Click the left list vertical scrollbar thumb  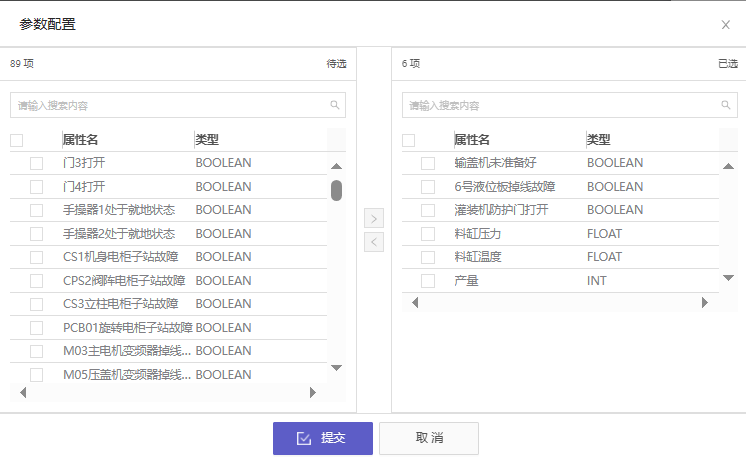pyautogui.click(x=336, y=190)
